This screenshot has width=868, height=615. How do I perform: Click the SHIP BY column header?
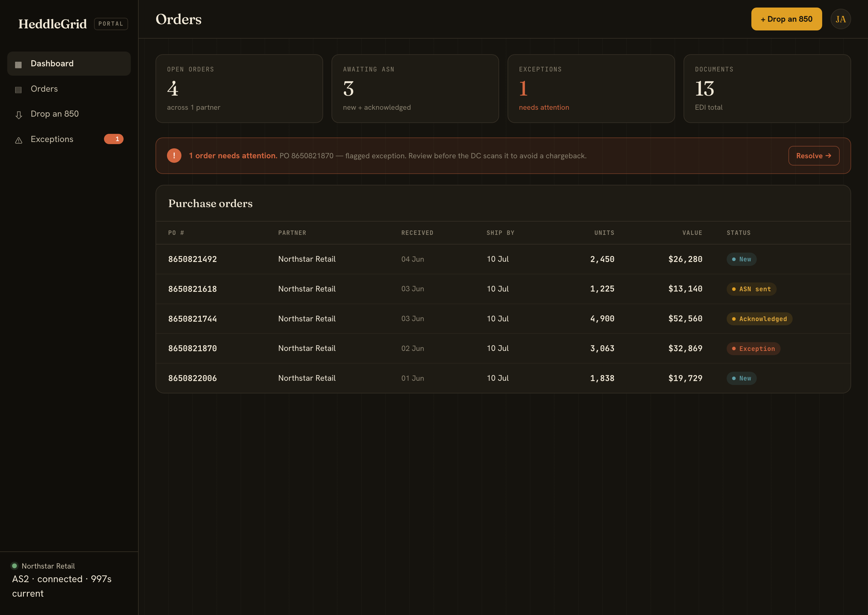[500, 233]
